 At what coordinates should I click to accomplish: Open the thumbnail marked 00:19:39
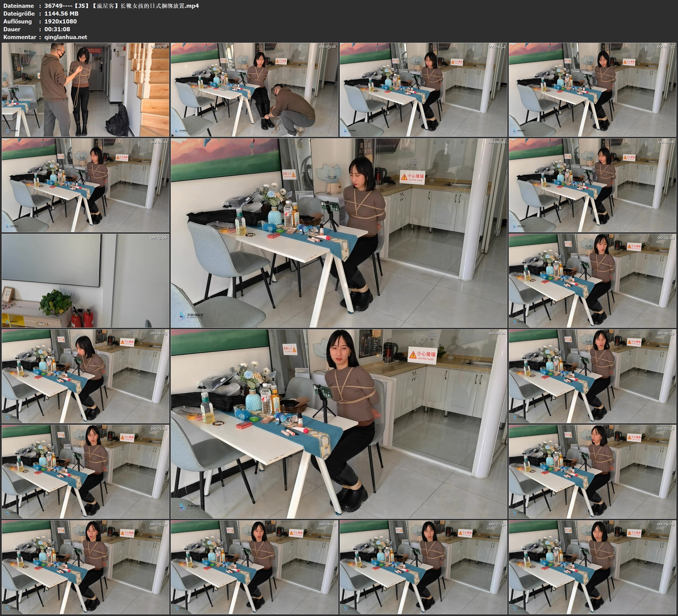pyautogui.click(x=592, y=376)
